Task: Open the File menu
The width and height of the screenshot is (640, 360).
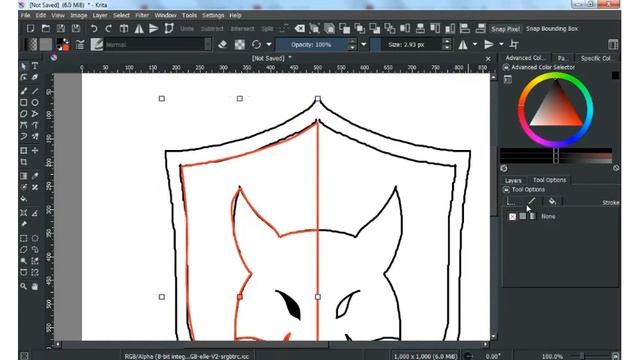Action: (x=25, y=16)
